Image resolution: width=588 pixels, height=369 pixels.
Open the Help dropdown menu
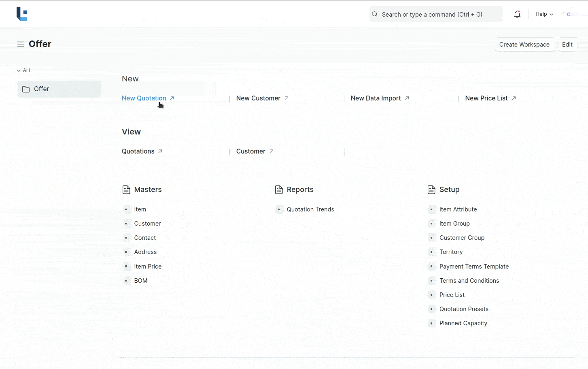point(544,14)
